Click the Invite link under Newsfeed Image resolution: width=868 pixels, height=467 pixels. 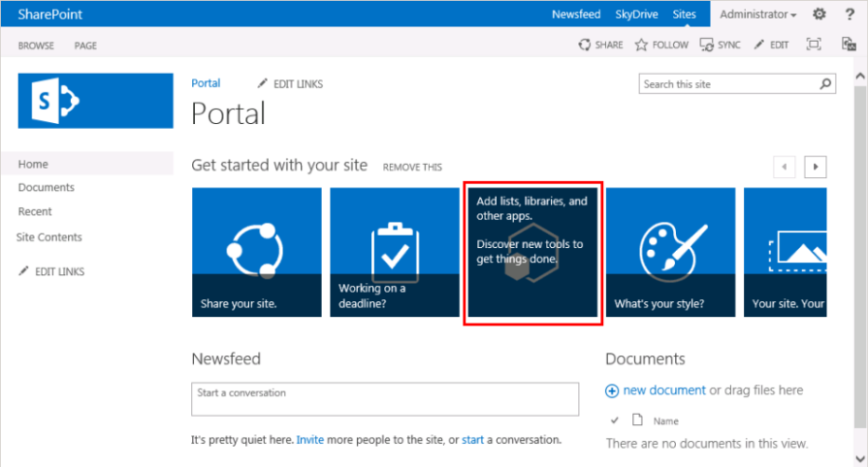point(310,440)
